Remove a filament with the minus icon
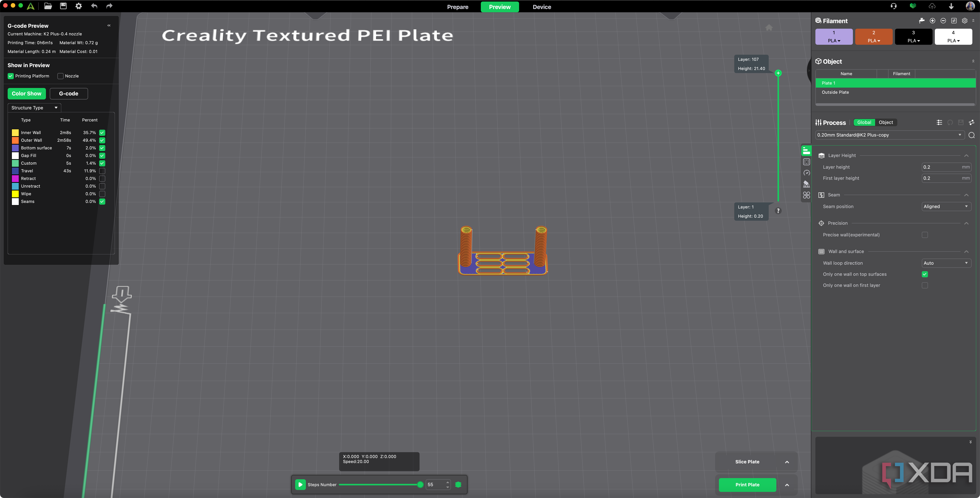 point(943,20)
